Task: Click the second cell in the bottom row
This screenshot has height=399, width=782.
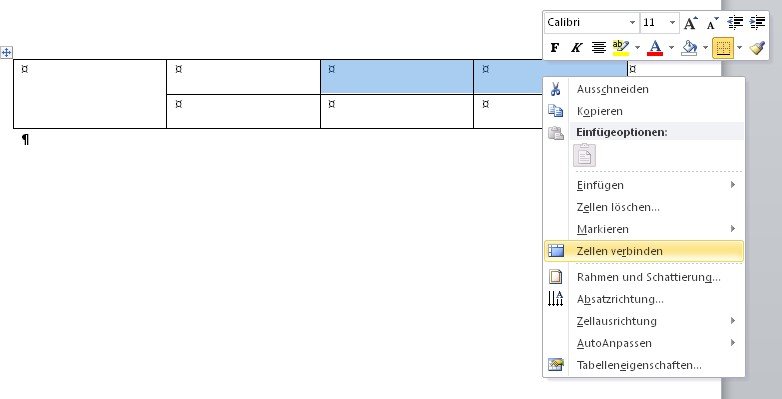Action: click(x=243, y=112)
